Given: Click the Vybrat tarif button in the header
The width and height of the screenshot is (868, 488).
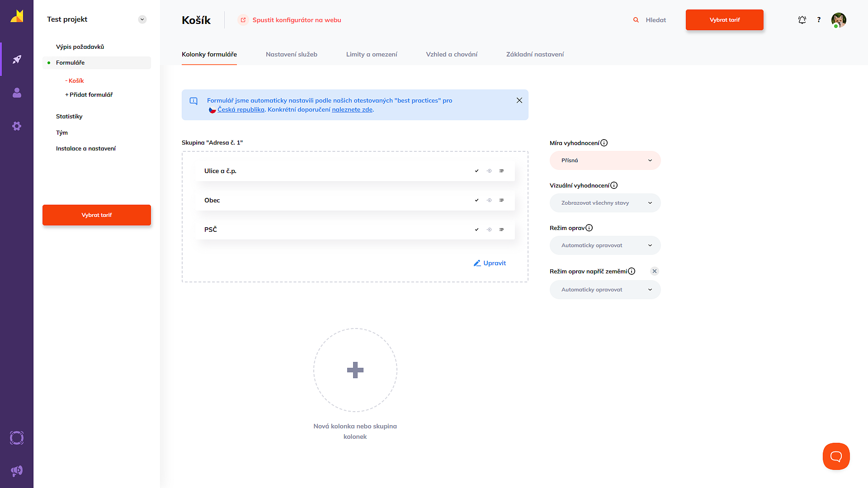Looking at the screenshot, I should tap(724, 20).
